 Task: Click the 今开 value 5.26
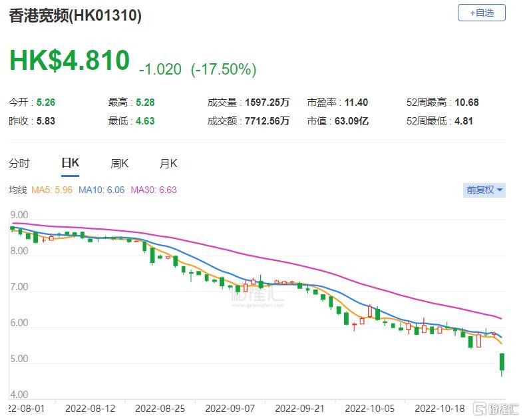[46, 102]
